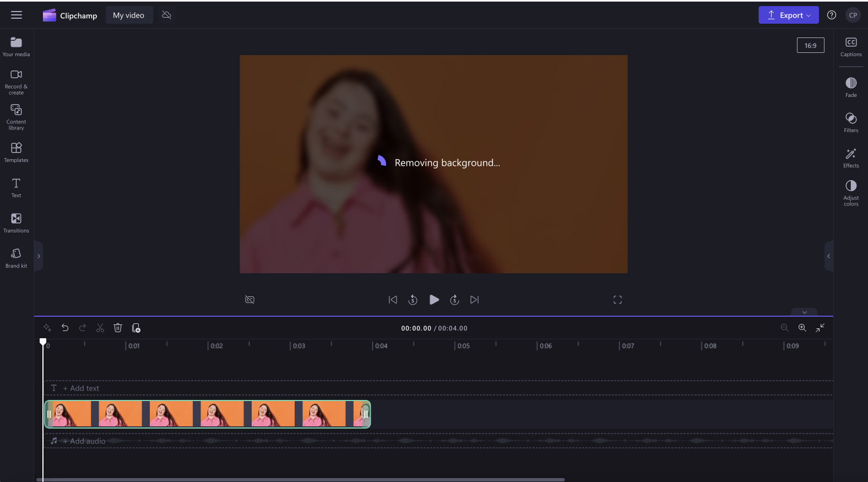Delete the selected clip

[x=118, y=328]
